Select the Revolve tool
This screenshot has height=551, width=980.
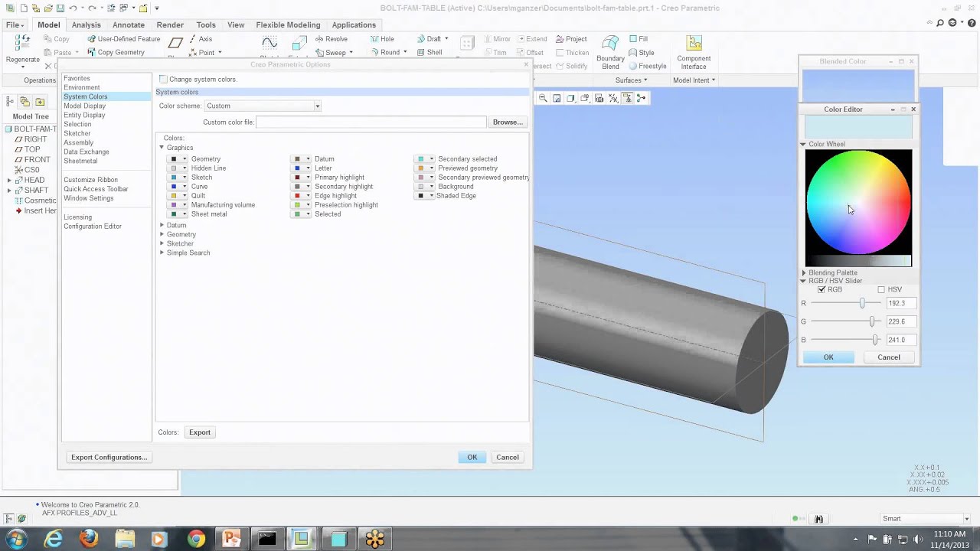point(330,39)
